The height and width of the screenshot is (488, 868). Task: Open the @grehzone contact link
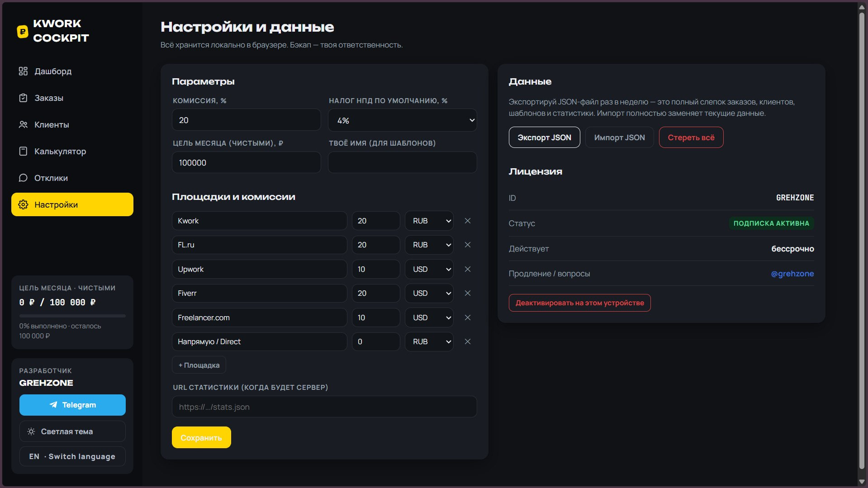[792, 274]
